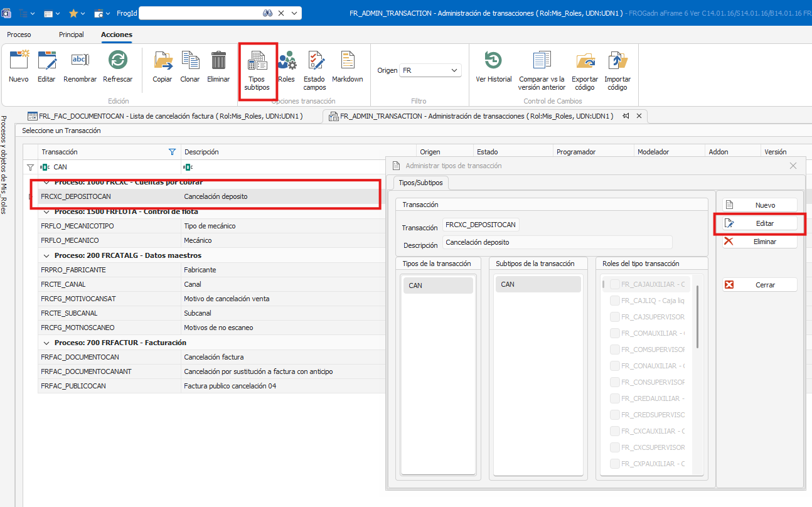Toggle the FR_CAJLIQ role checkbox
The height and width of the screenshot is (507, 812).
615,301
